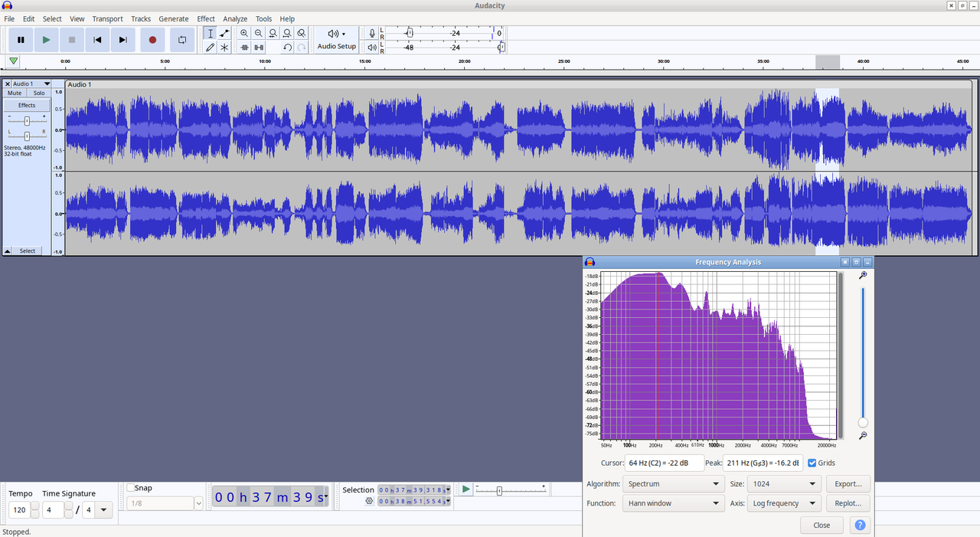This screenshot has height=537, width=980.
Task: Open the File menu
Action: pos(9,18)
